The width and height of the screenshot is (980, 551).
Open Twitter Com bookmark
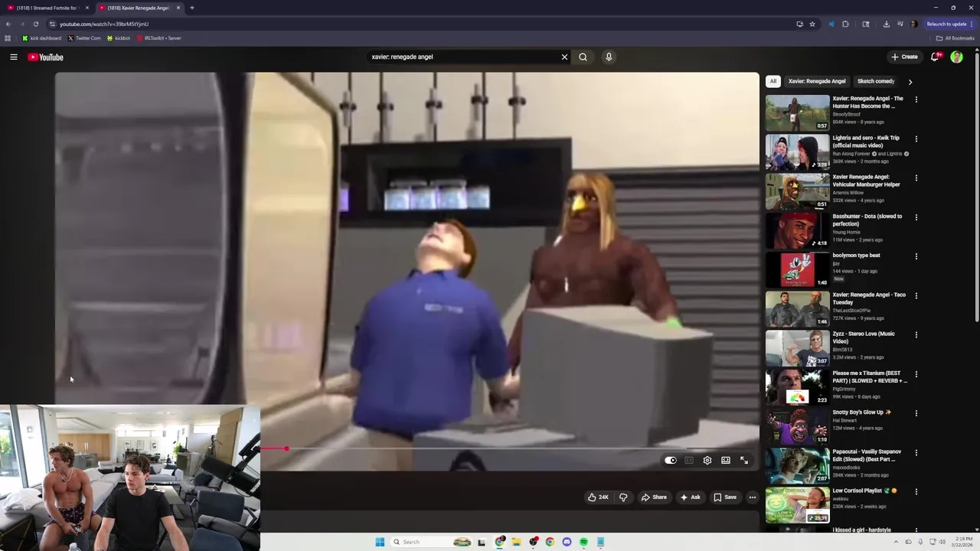[84, 38]
